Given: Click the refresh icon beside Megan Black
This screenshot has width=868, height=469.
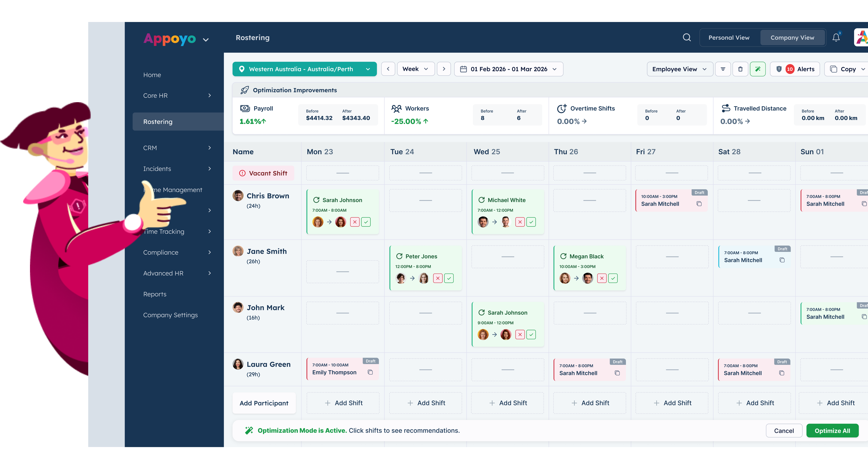Looking at the screenshot, I should click(563, 256).
